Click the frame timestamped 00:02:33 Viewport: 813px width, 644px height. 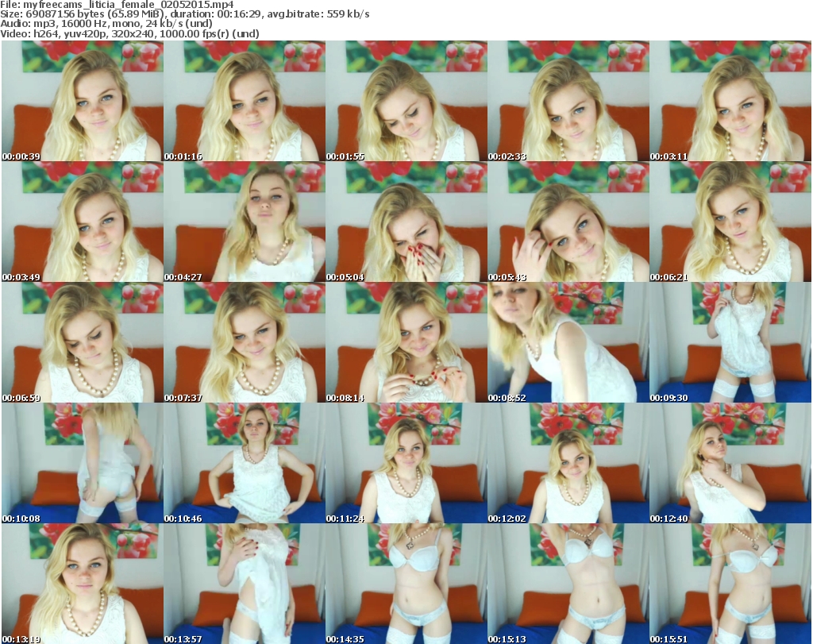[x=568, y=101]
